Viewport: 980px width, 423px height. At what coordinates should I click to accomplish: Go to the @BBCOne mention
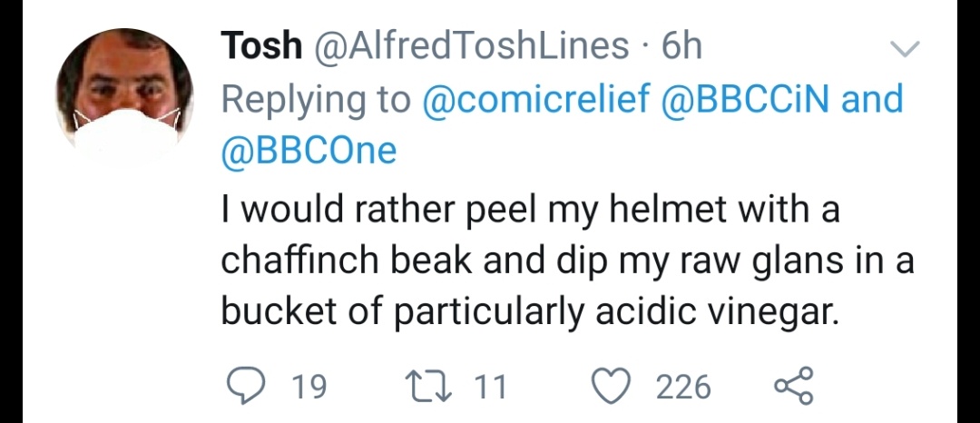309,151
